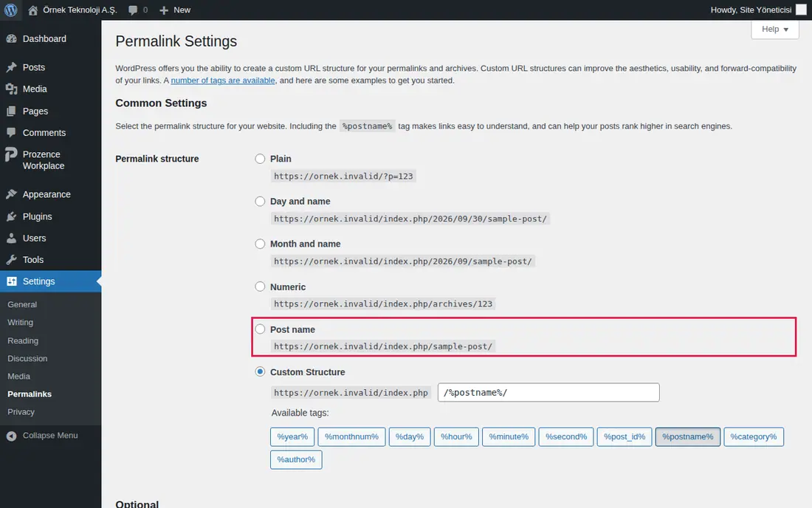Click the WordPress logo icon

click(11, 10)
